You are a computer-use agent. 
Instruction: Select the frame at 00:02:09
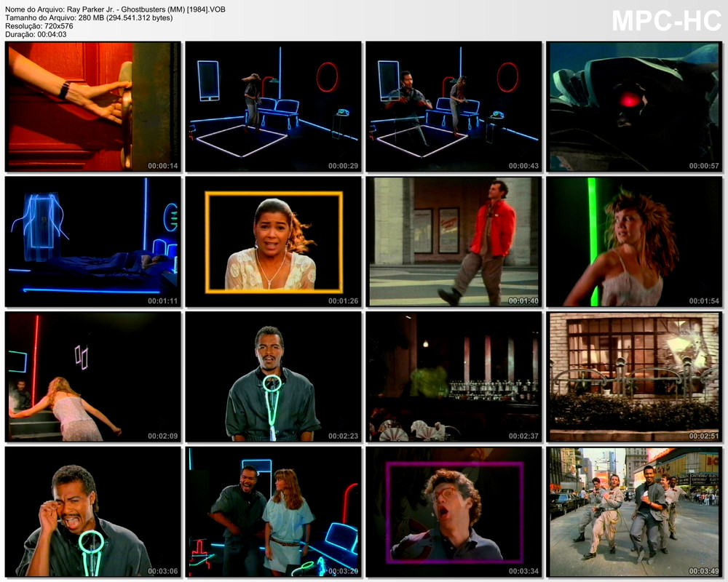point(93,377)
